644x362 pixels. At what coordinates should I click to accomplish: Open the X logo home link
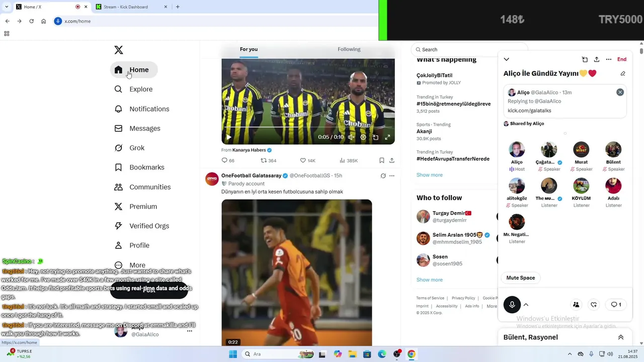coord(119,50)
